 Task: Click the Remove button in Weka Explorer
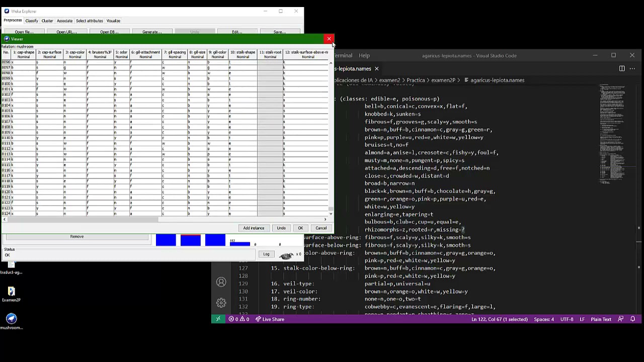(77, 236)
